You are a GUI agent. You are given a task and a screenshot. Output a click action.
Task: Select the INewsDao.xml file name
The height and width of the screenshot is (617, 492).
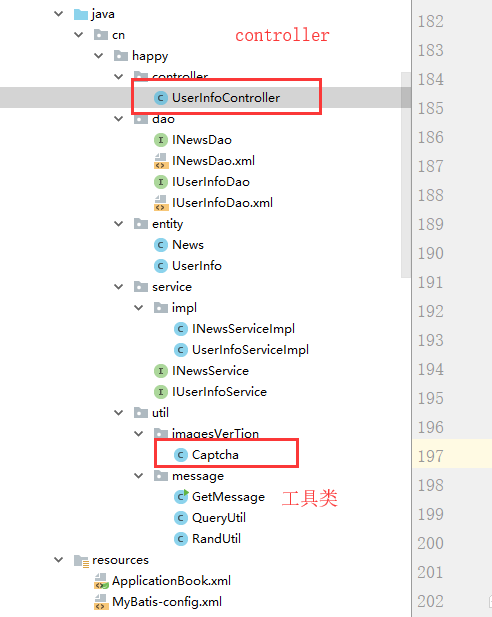coord(213,161)
